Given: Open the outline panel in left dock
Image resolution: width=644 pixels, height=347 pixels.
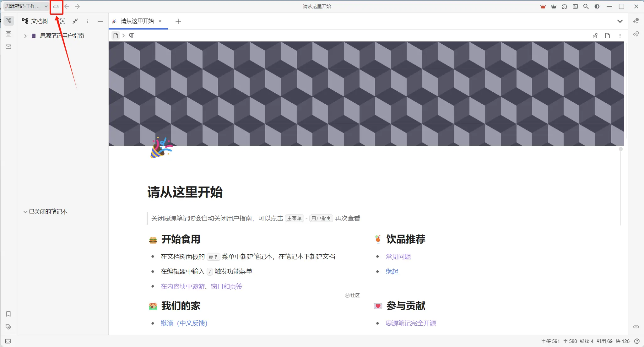Looking at the screenshot, I should click(8, 34).
